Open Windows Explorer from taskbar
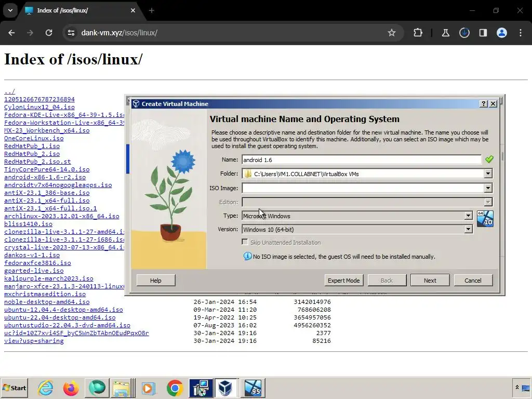The image size is (532, 399). click(123, 388)
